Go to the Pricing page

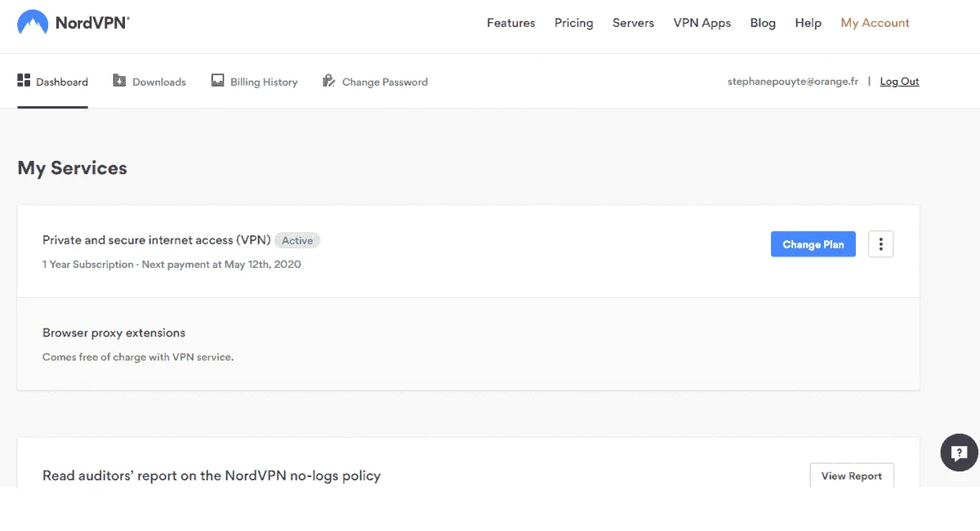pyautogui.click(x=574, y=23)
